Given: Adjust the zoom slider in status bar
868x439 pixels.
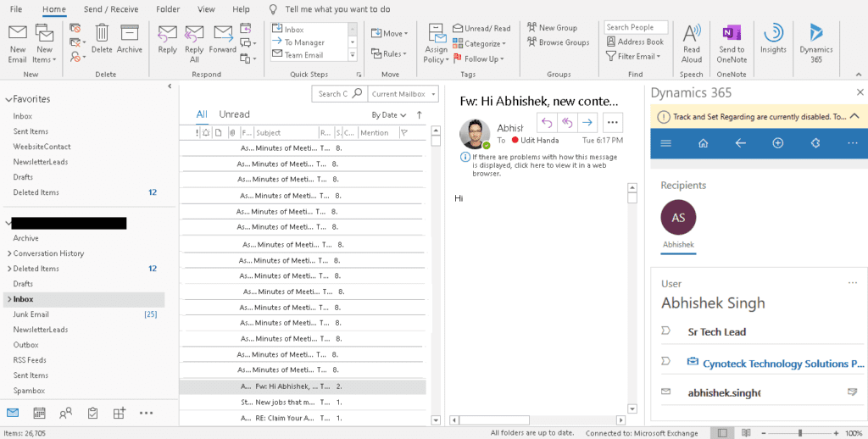Looking at the screenshot, I should point(800,432).
